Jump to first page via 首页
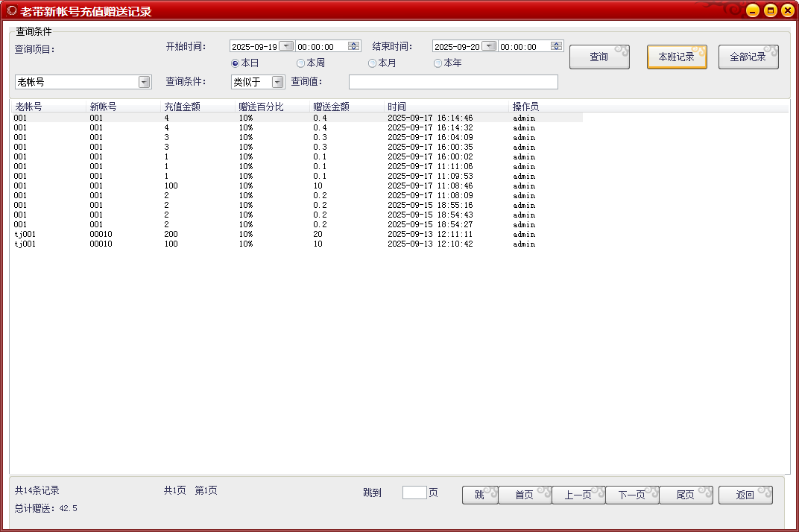The image size is (799, 532). click(525, 495)
